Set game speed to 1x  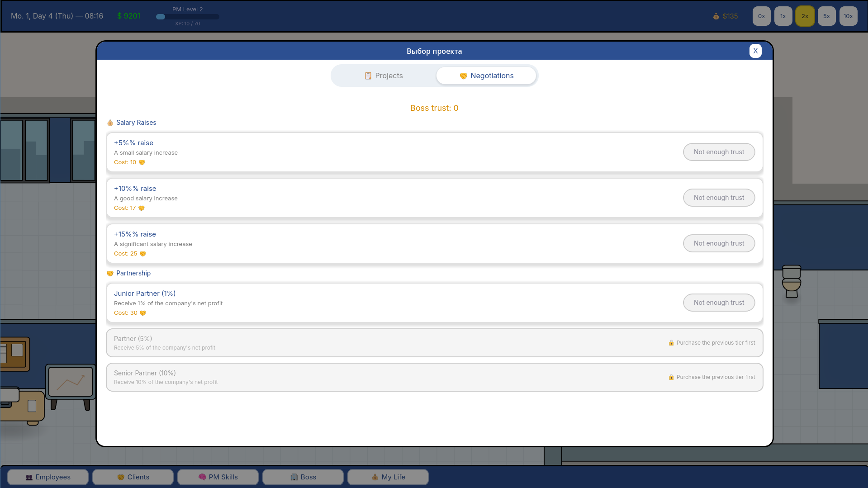(x=783, y=16)
